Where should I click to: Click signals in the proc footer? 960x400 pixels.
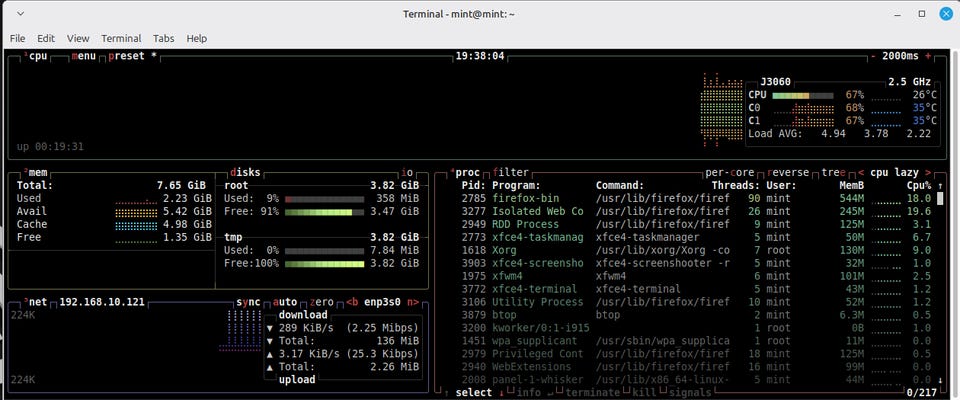click(x=690, y=393)
